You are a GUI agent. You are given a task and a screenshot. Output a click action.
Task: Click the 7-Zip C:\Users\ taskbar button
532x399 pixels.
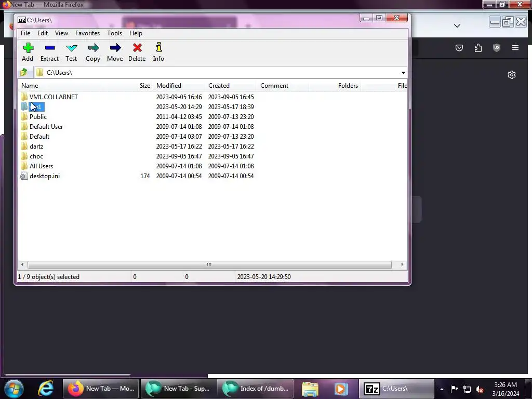click(x=396, y=389)
